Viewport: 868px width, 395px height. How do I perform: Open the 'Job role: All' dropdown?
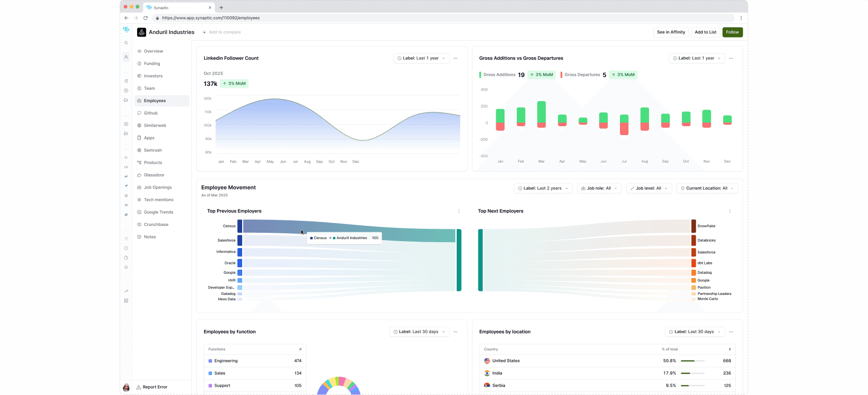(x=599, y=188)
